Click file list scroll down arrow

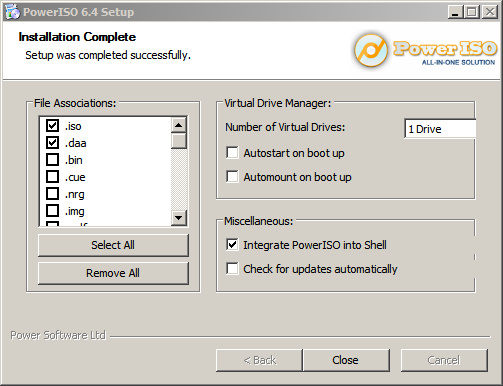(179, 218)
